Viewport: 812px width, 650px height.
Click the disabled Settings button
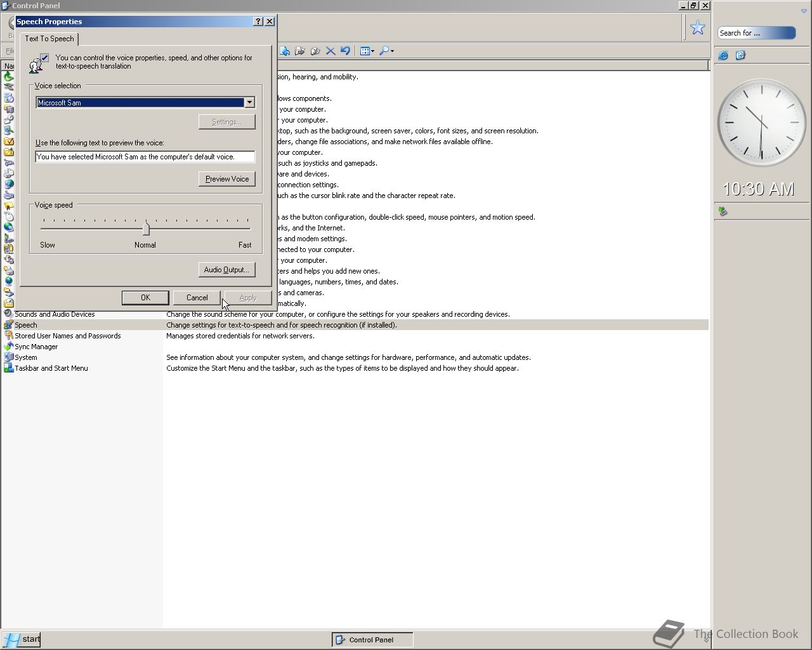click(x=226, y=122)
